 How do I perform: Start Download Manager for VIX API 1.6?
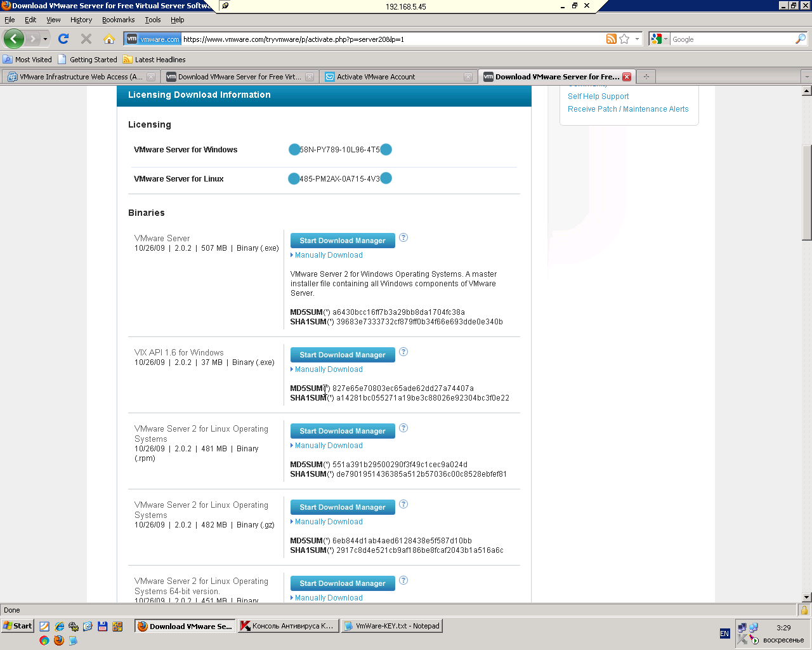coord(343,355)
